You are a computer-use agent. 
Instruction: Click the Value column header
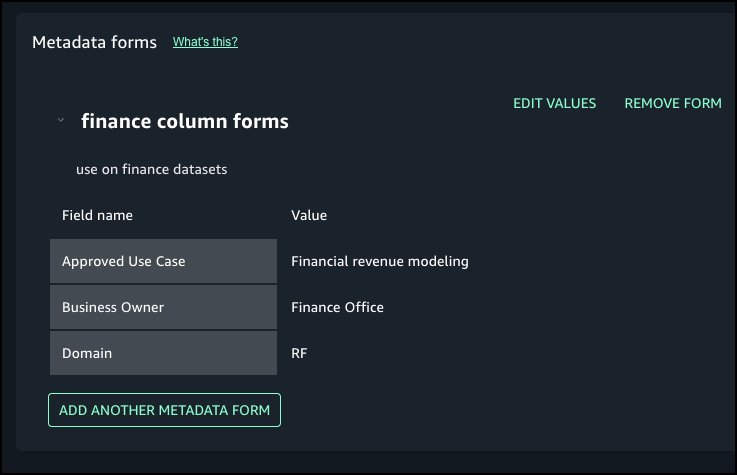tap(309, 215)
